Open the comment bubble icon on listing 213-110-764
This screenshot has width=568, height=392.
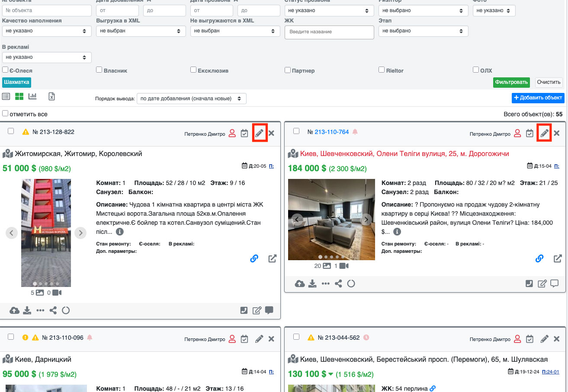tap(555, 284)
